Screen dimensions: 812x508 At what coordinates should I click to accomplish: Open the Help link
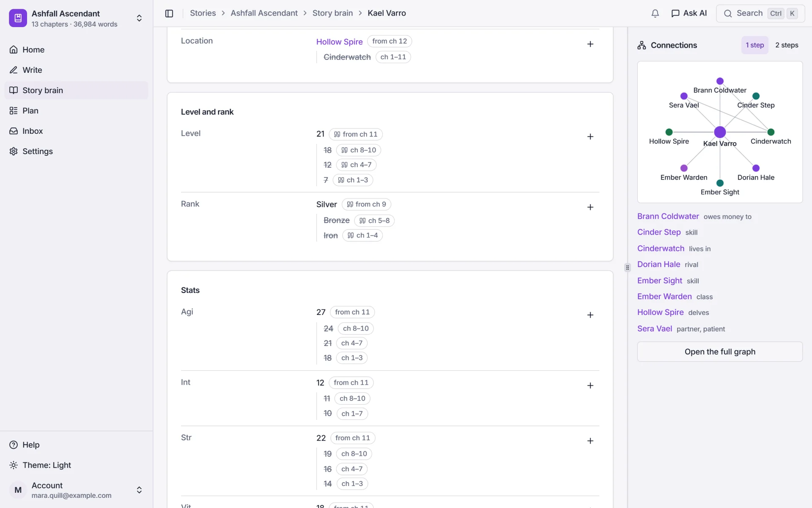(x=76, y=445)
